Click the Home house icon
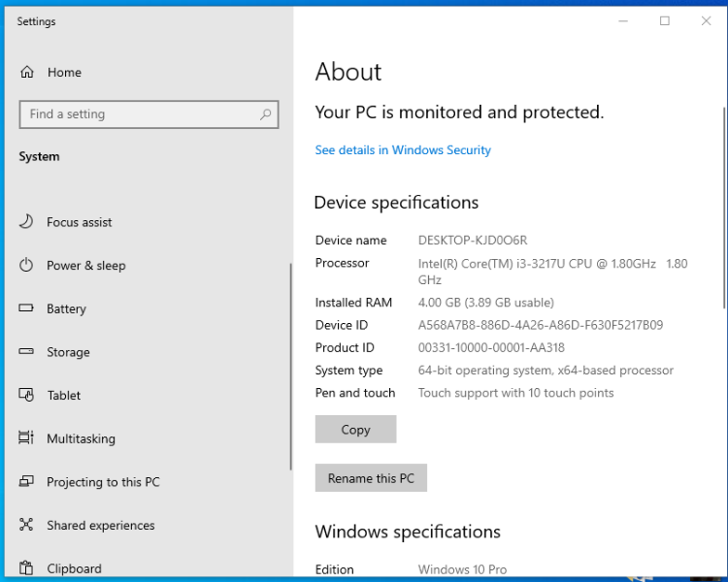This screenshot has width=728, height=582. coord(27,72)
